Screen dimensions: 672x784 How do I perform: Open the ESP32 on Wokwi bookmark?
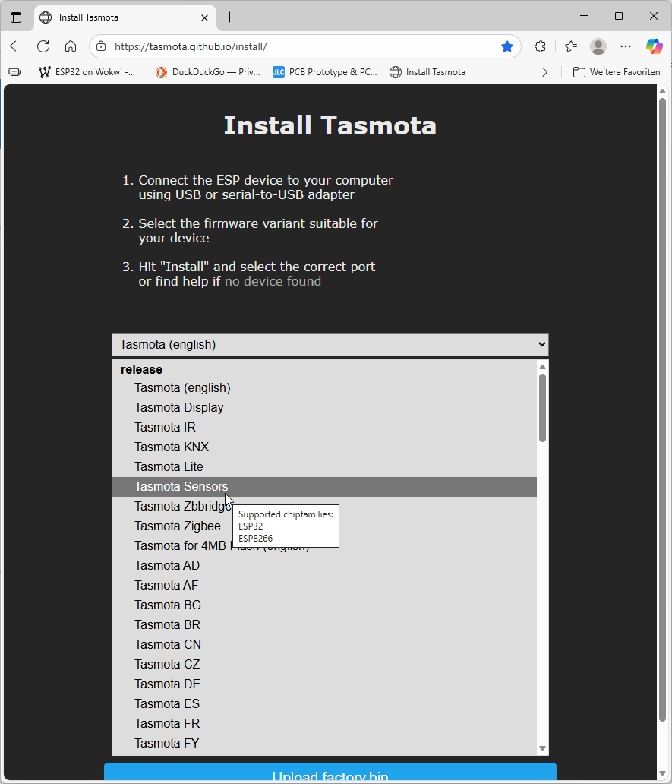[x=87, y=72]
